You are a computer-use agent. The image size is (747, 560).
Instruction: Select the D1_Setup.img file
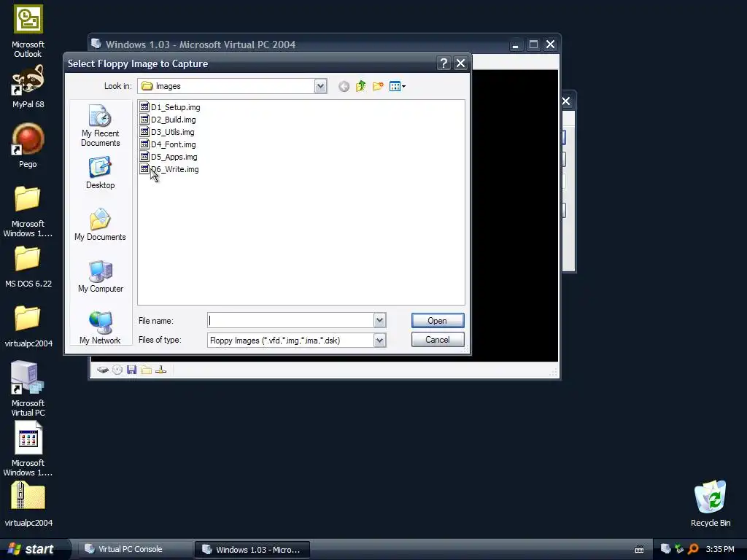tap(170, 107)
